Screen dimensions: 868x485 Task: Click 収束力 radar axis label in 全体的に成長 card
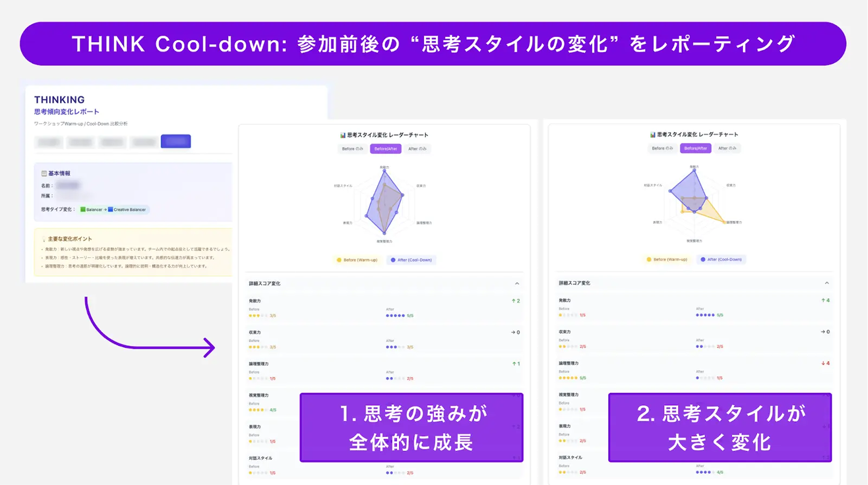pos(421,186)
